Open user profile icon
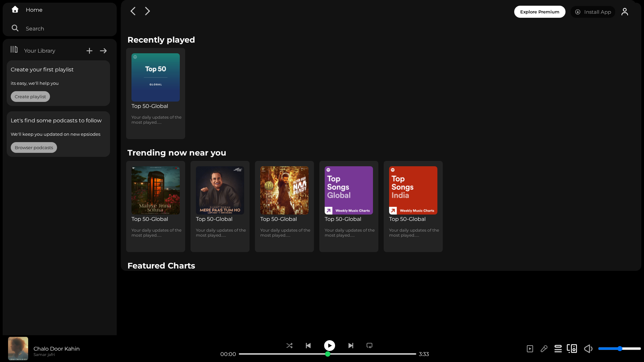Image resolution: width=644 pixels, height=362 pixels. click(625, 12)
